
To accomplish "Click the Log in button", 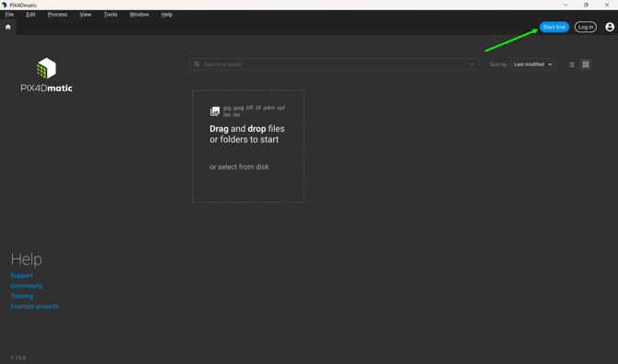I will coord(586,27).
